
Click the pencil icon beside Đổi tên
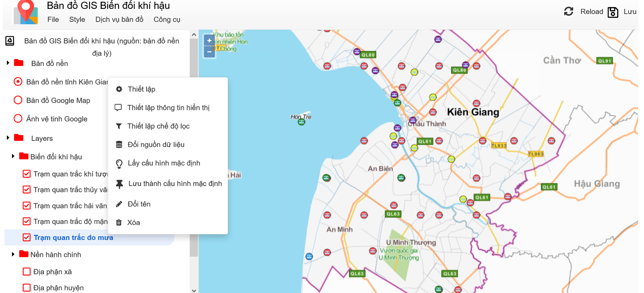119,204
